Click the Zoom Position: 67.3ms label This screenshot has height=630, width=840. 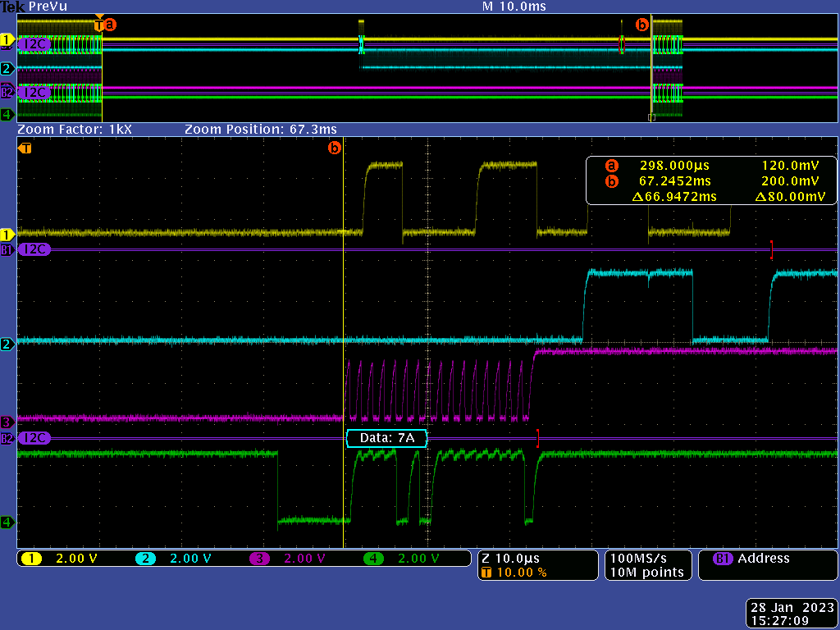pyautogui.click(x=261, y=130)
